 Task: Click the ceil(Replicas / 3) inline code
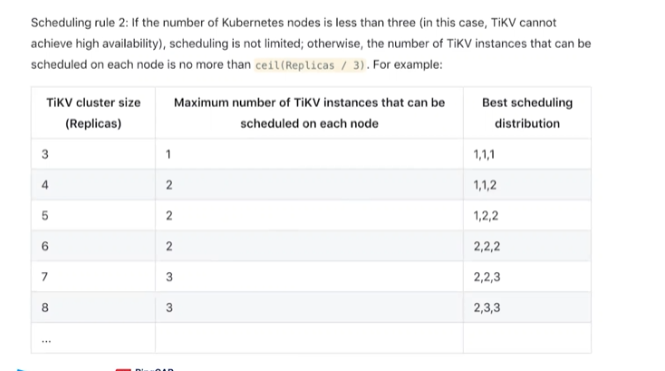click(x=310, y=65)
